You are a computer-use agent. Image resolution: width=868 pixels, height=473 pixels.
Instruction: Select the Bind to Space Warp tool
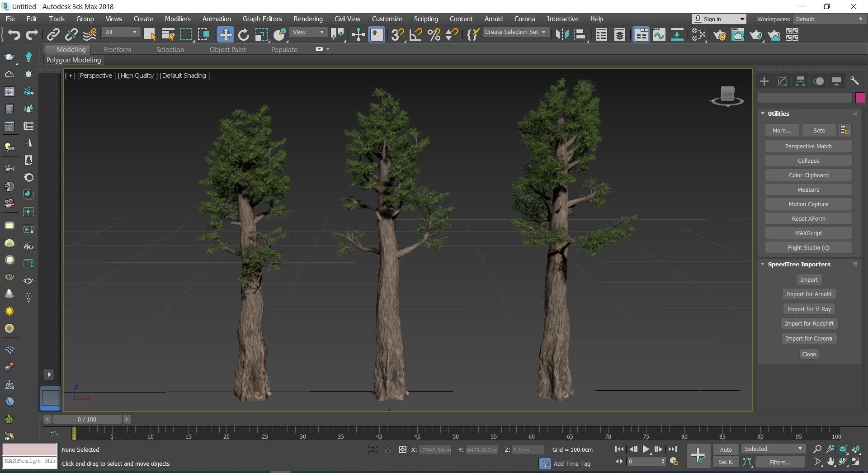pyautogui.click(x=90, y=34)
